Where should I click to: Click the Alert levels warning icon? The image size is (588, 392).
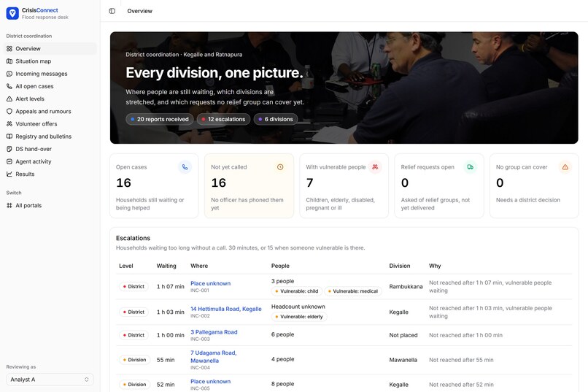(9, 99)
